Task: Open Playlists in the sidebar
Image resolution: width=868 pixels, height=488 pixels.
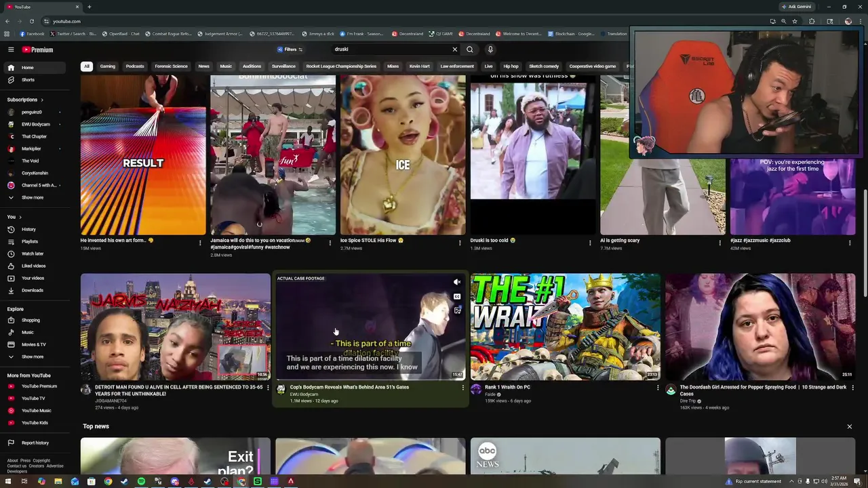Action: [x=34, y=241]
